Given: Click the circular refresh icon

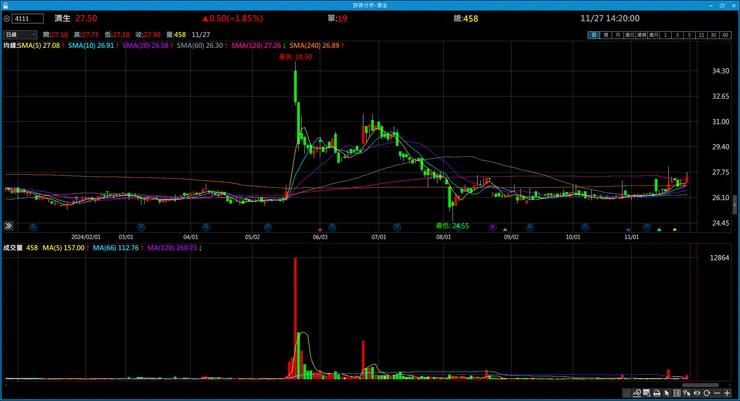Looking at the screenshot, I should pyautogui.click(x=706, y=393).
